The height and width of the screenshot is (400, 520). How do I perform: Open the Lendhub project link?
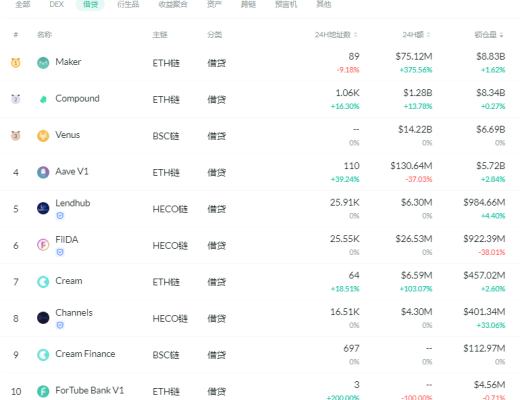[x=73, y=203]
